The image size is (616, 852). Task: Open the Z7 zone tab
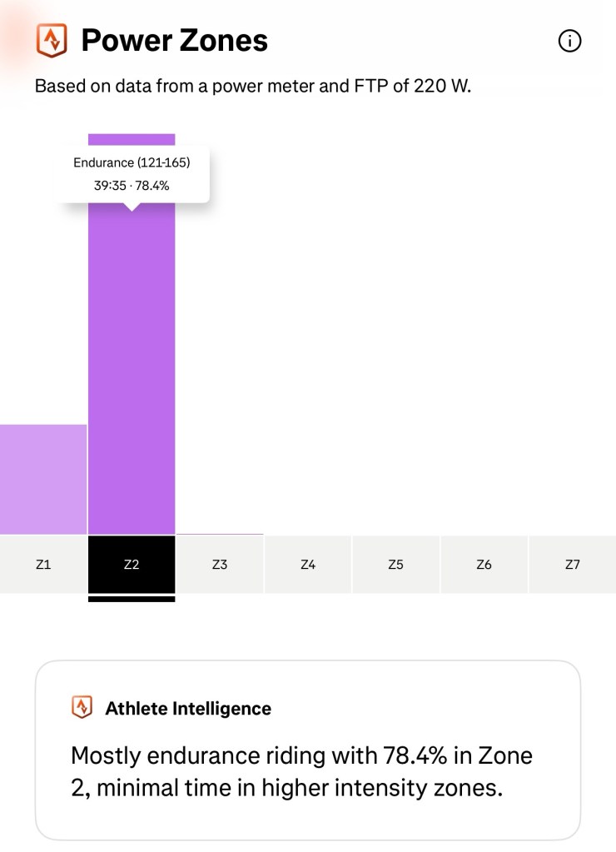[572, 565]
